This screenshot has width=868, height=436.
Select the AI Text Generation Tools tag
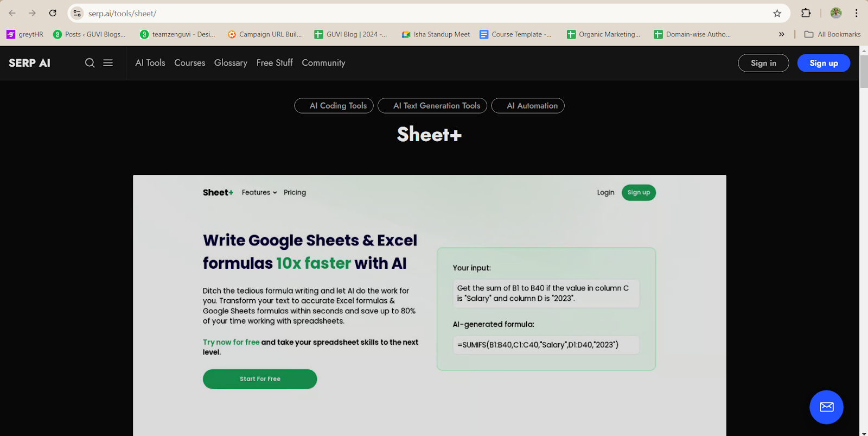click(432, 106)
